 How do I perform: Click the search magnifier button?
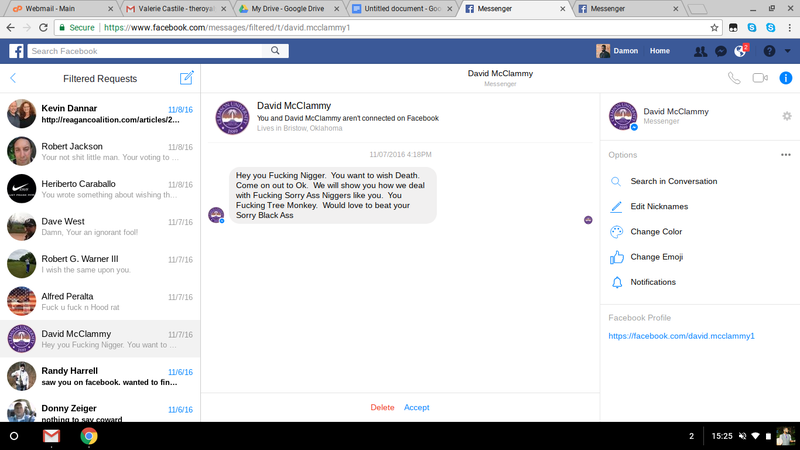click(276, 51)
